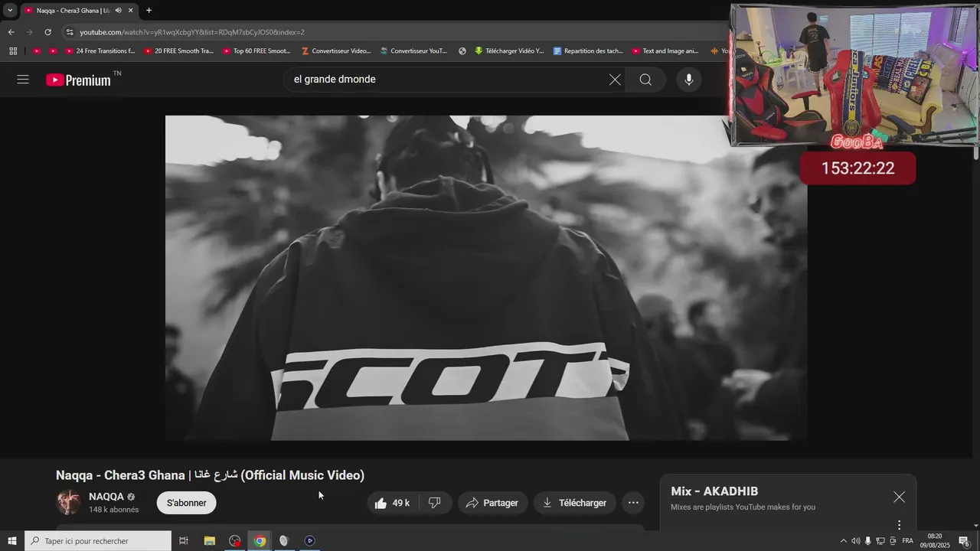Click the Mix - AKADHIB playlist title

click(x=714, y=491)
